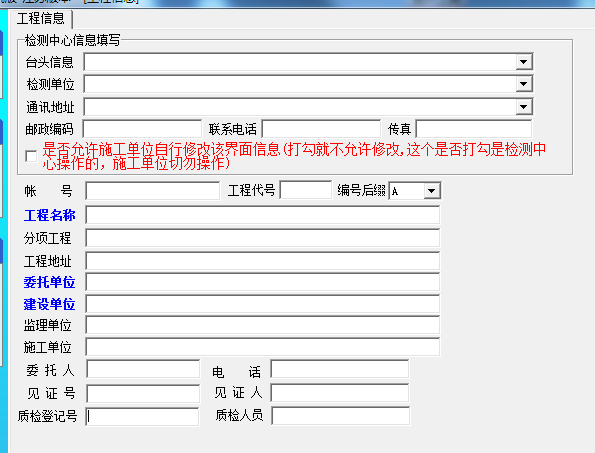
Task: Focus the 质检人员 text field
Action: click(x=340, y=416)
